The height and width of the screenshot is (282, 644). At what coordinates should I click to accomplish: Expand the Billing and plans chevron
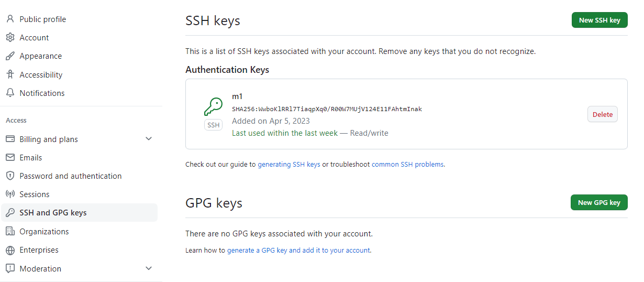click(x=149, y=139)
